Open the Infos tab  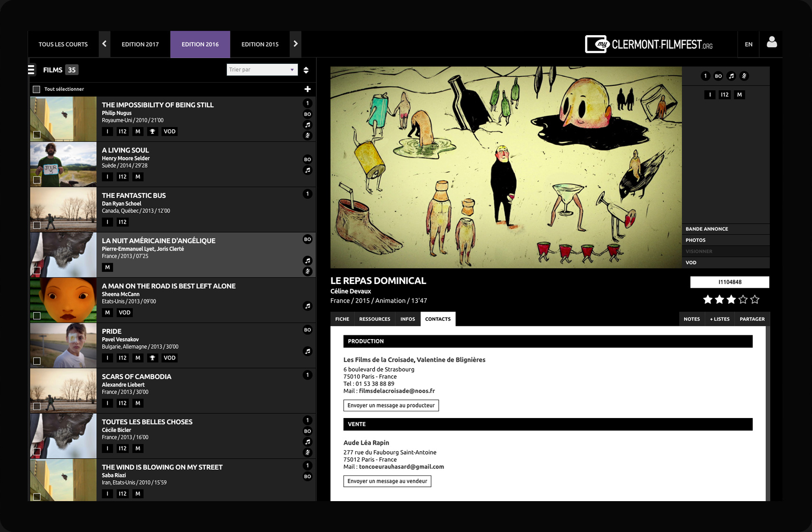coord(407,319)
